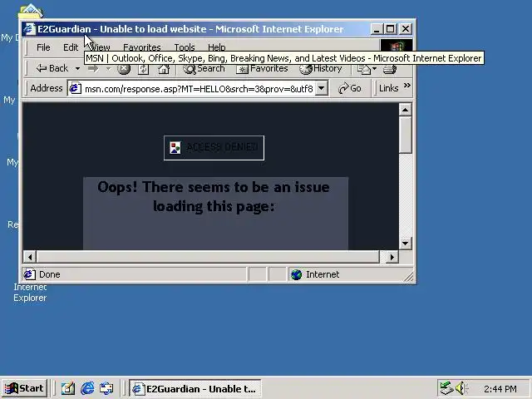Click the vertical scrollbar up arrow
Screen dimensions: 532x399
pyautogui.click(x=405, y=110)
